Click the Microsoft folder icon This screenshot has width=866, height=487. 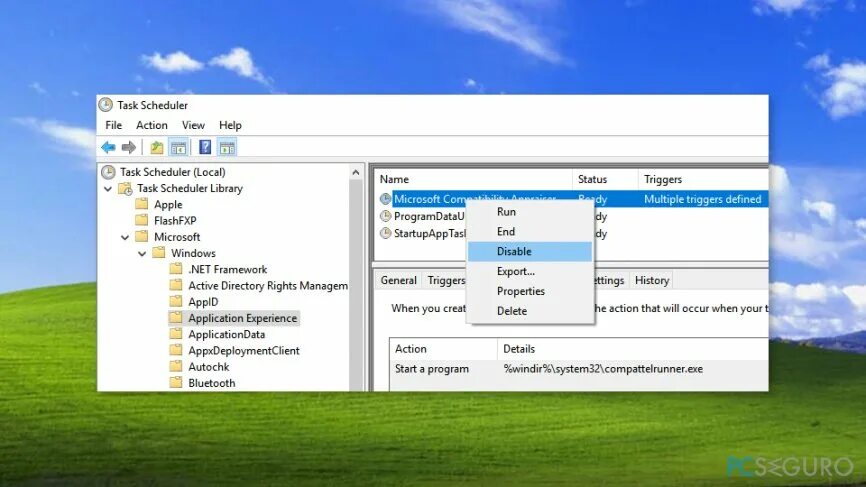[x=142, y=237]
